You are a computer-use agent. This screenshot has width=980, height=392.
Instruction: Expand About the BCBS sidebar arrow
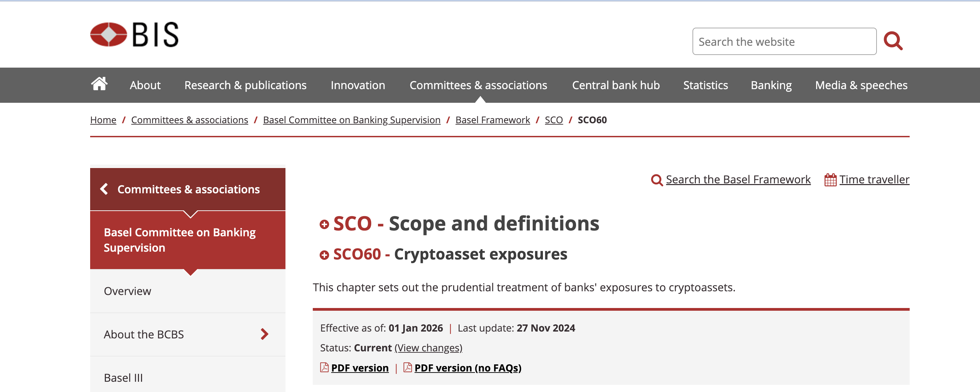click(x=265, y=334)
